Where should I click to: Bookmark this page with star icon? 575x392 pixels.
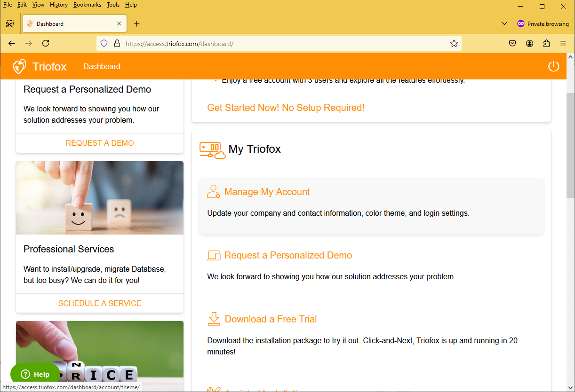click(454, 43)
